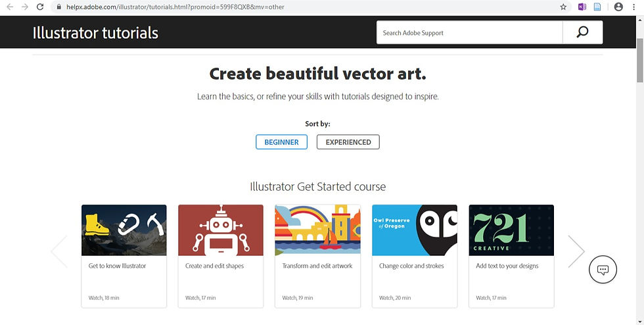
Task: Click the scrollbar down arrow
Action: [640, 321]
